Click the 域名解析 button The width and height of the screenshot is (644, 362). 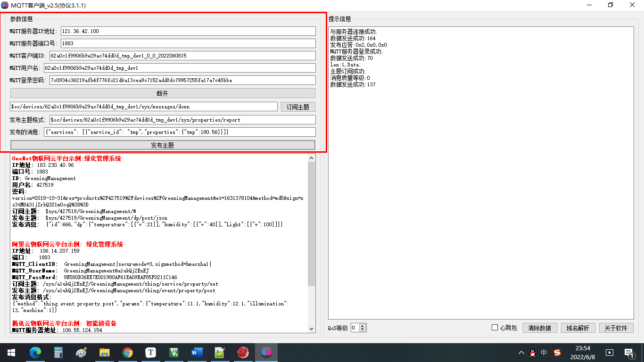578,328
